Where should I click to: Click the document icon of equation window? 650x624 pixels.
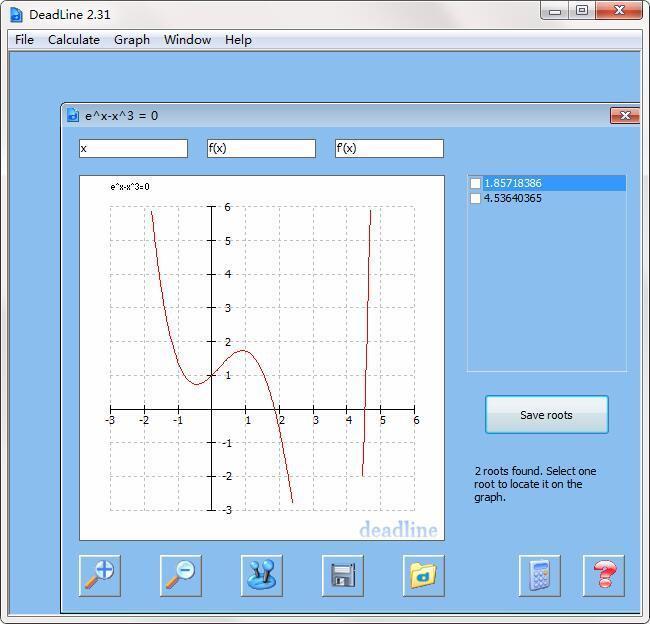[73, 115]
